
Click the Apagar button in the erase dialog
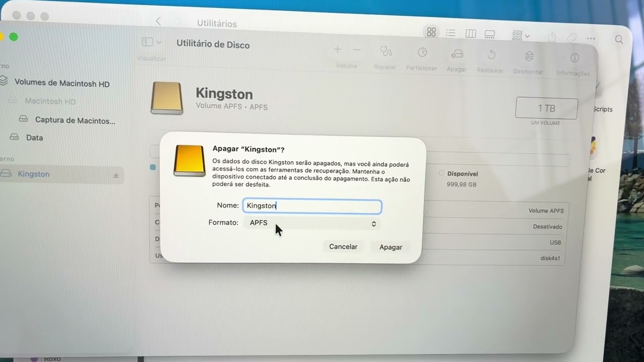coord(390,247)
